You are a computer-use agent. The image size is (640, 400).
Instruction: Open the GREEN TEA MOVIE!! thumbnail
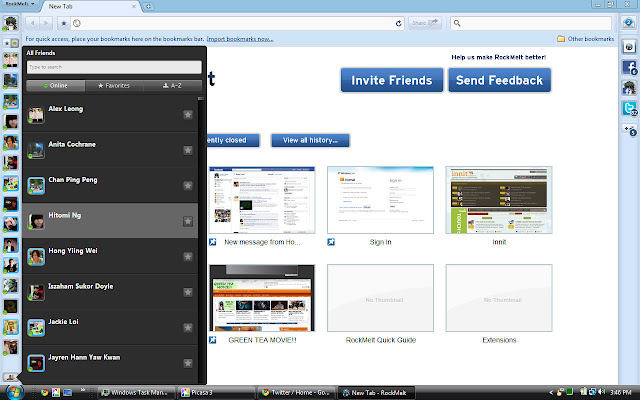point(262,298)
